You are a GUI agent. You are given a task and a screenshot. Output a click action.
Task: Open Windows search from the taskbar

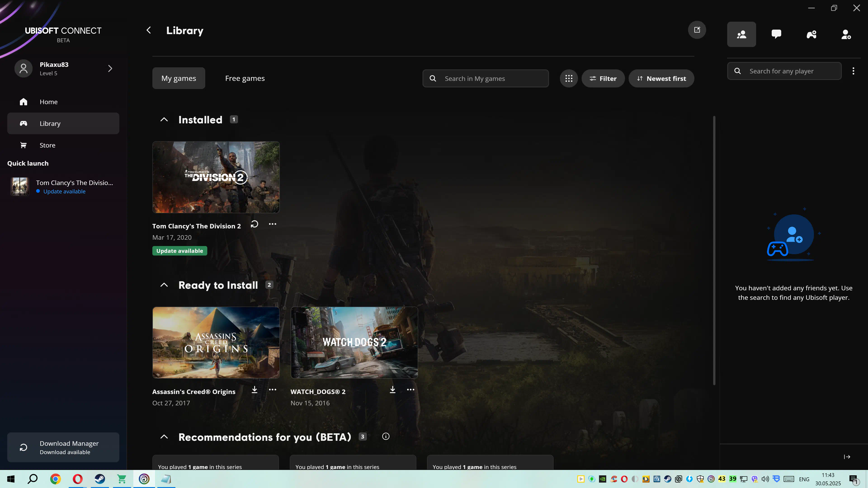[33, 479]
